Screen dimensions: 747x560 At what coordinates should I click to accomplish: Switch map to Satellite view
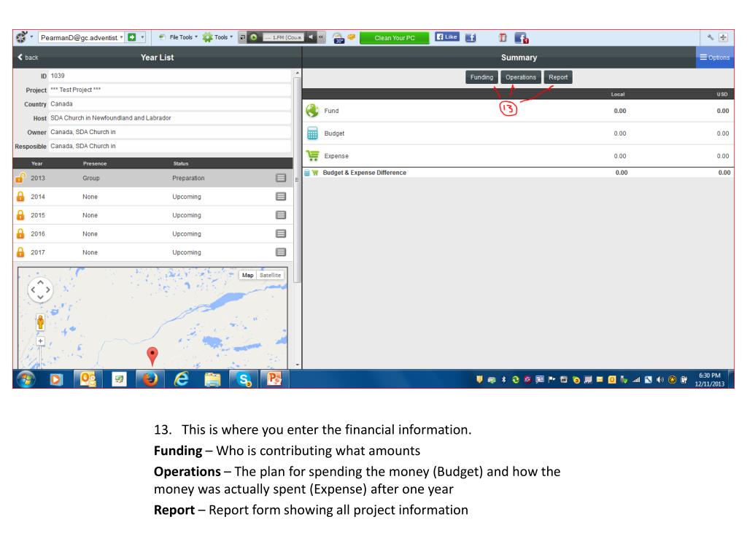(x=269, y=275)
